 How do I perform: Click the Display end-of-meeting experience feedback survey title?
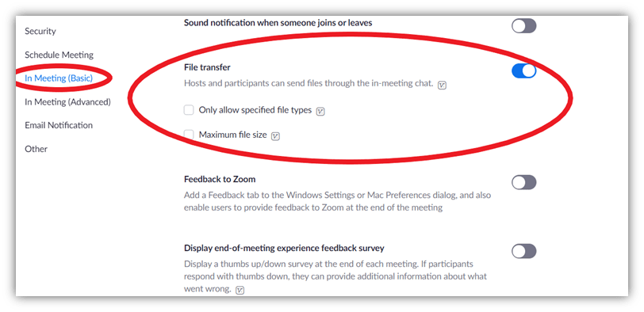284,248
